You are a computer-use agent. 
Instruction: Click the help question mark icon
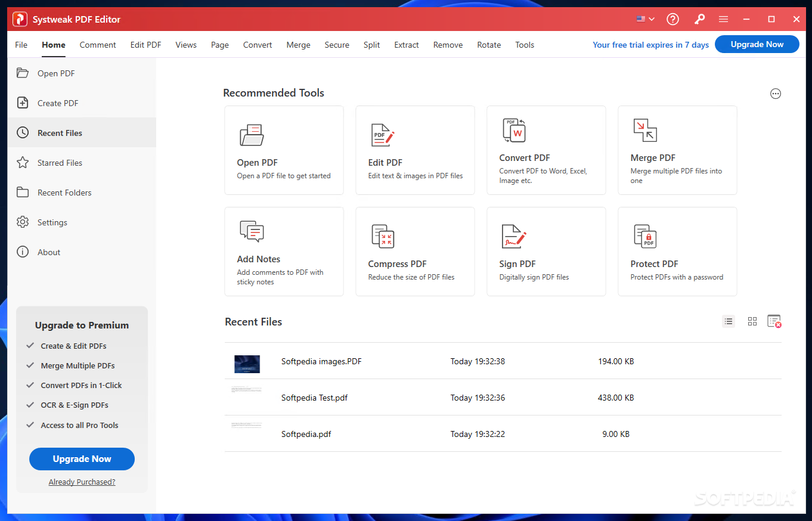point(673,19)
